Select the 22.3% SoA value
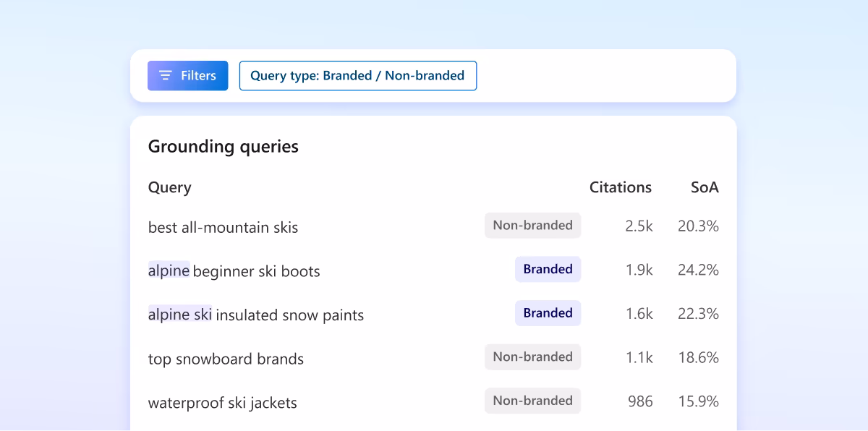This screenshot has height=431, width=868. click(698, 314)
